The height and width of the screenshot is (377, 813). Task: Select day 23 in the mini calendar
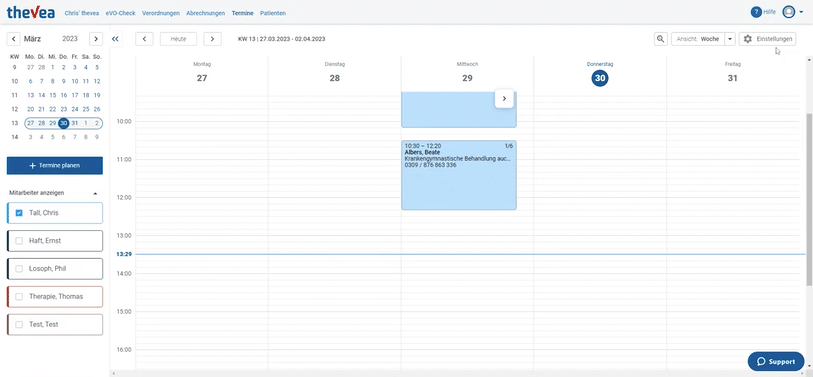(x=64, y=109)
